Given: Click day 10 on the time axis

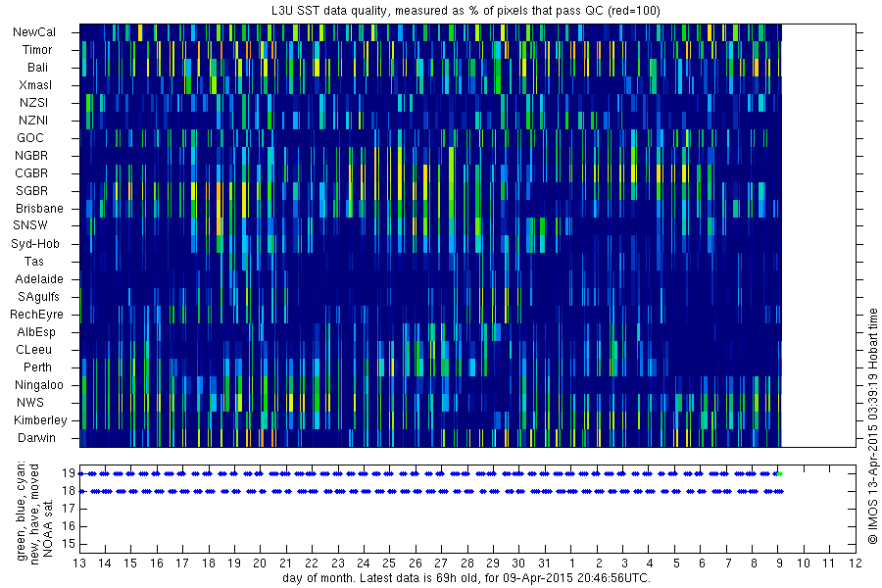Looking at the screenshot, I should click(x=804, y=563).
